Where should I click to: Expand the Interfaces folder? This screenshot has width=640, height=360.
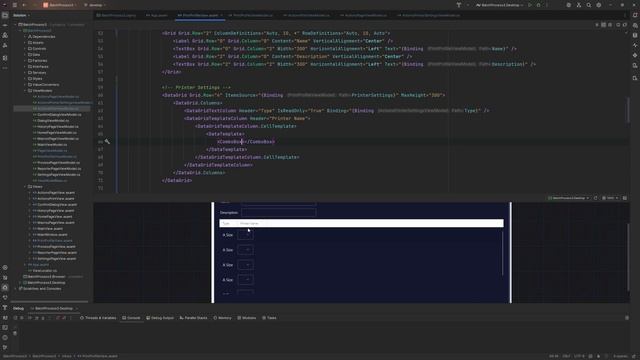(x=25, y=67)
